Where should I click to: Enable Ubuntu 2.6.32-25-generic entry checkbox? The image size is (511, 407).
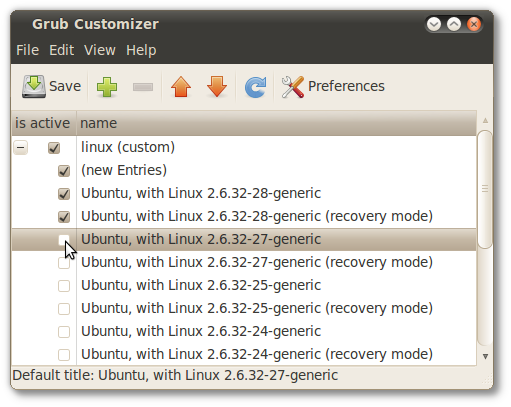(x=64, y=286)
